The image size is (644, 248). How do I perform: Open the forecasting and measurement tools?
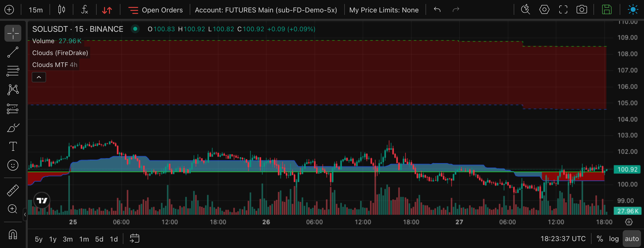(x=13, y=109)
